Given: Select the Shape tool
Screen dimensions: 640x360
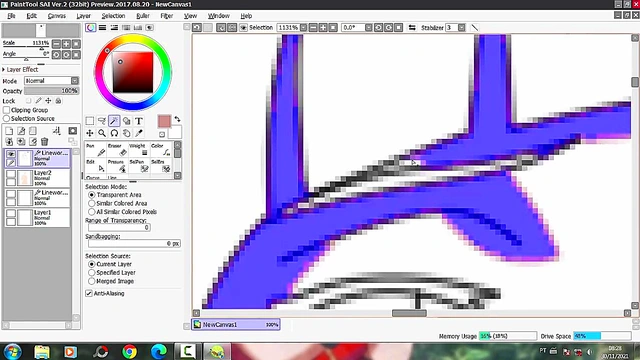Looking at the screenshot, I should (127, 121).
